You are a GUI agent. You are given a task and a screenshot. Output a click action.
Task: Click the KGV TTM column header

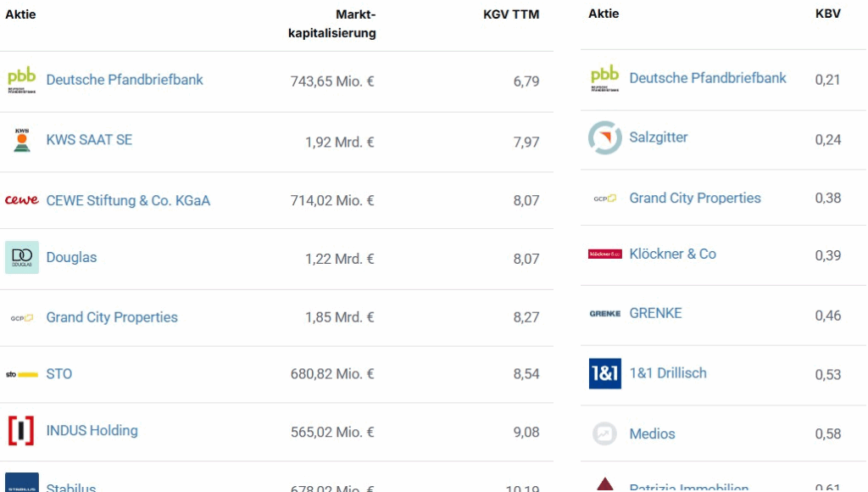click(x=511, y=14)
